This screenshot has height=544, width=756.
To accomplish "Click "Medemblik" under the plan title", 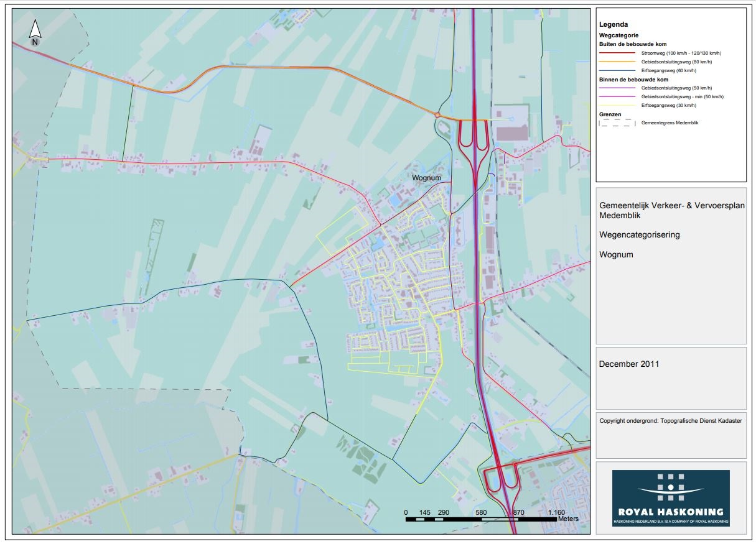I will (x=618, y=216).
